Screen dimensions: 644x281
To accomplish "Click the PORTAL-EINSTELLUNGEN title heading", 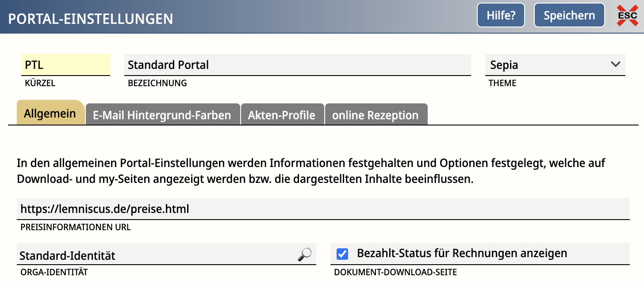I will (91, 19).
